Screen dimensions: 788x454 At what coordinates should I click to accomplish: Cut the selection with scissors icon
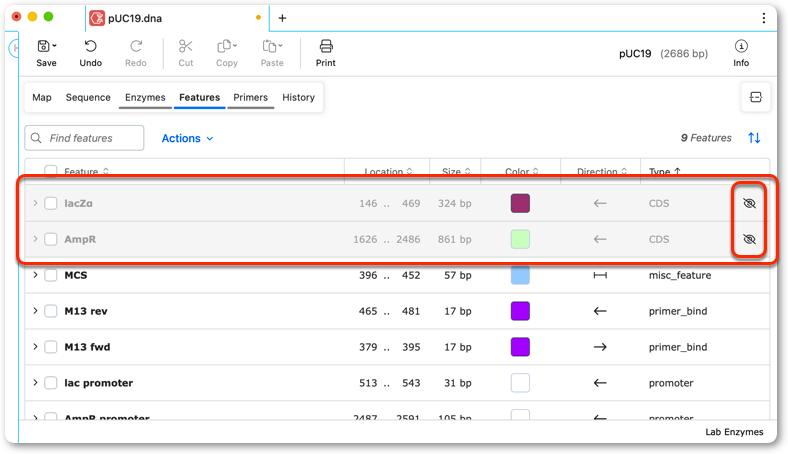click(185, 46)
